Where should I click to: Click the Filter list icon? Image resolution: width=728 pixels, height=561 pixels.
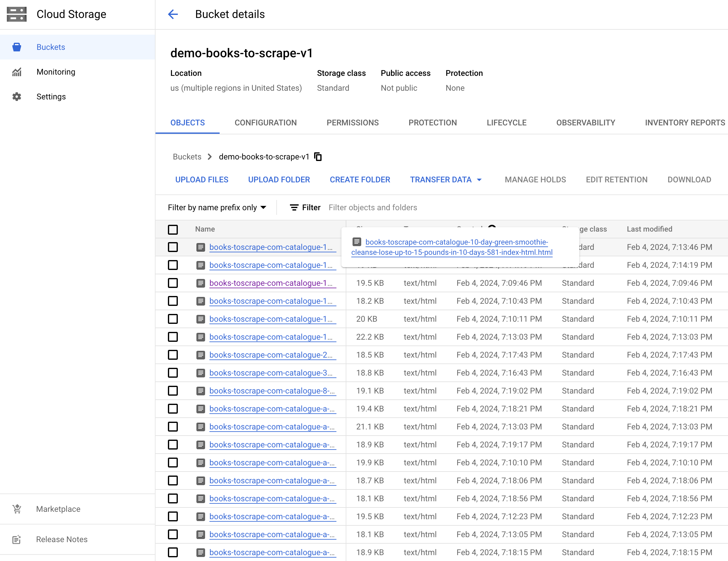pyautogui.click(x=294, y=207)
